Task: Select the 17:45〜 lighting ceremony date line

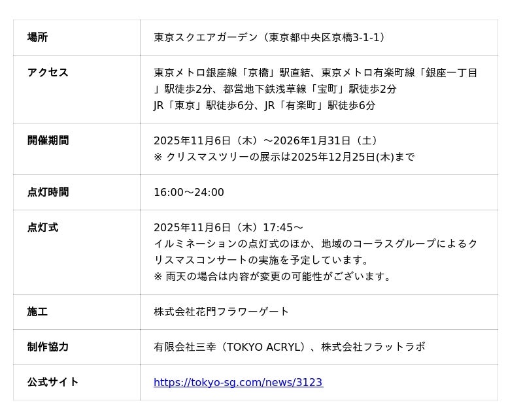Action: (x=229, y=227)
